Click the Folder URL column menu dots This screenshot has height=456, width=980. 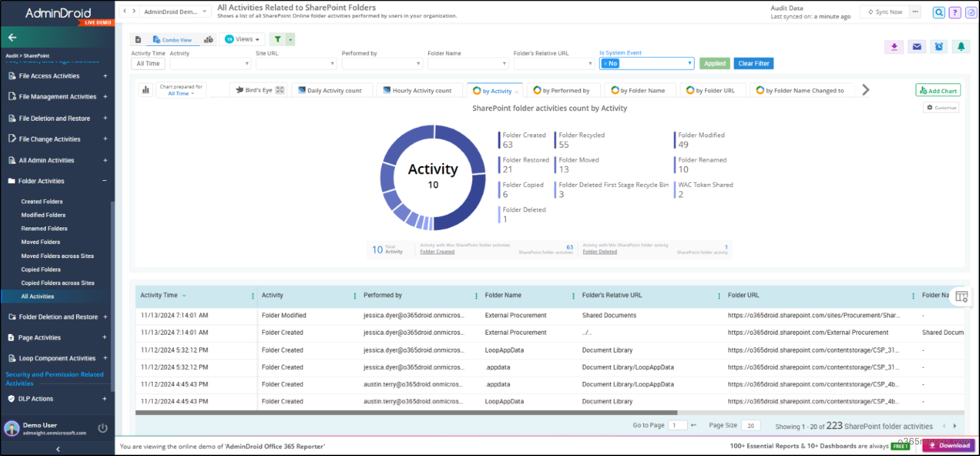[913, 296]
